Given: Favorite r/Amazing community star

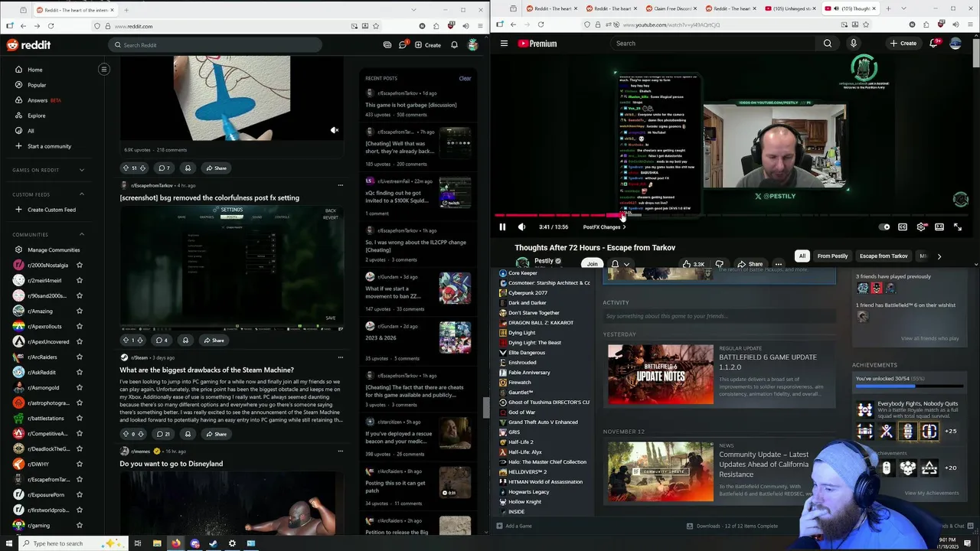Looking at the screenshot, I should (79, 311).
